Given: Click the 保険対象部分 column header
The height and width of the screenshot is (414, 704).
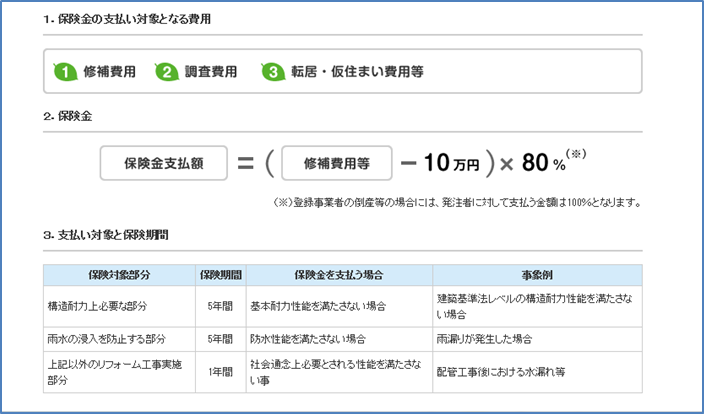Looking at the screenshot, I should (x=118, y=274).
